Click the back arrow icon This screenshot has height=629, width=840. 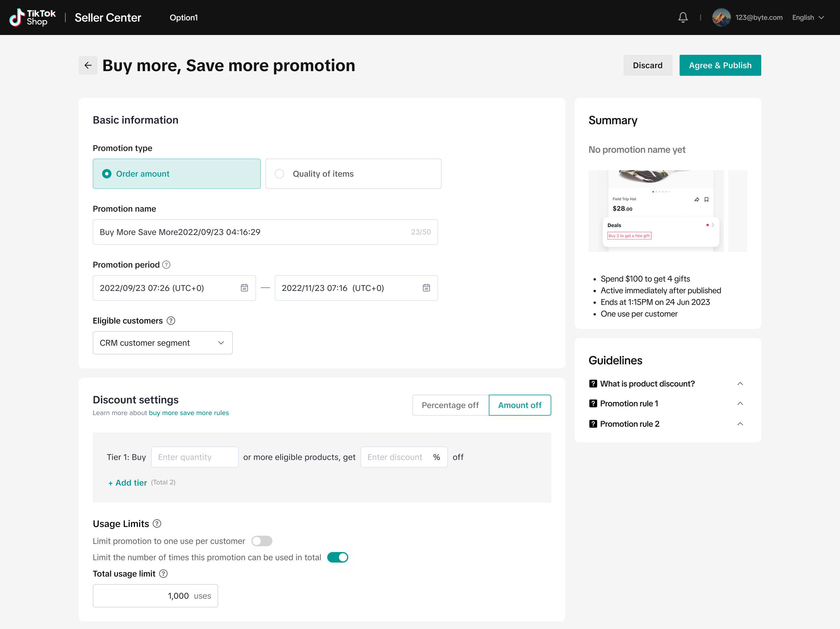88,65
